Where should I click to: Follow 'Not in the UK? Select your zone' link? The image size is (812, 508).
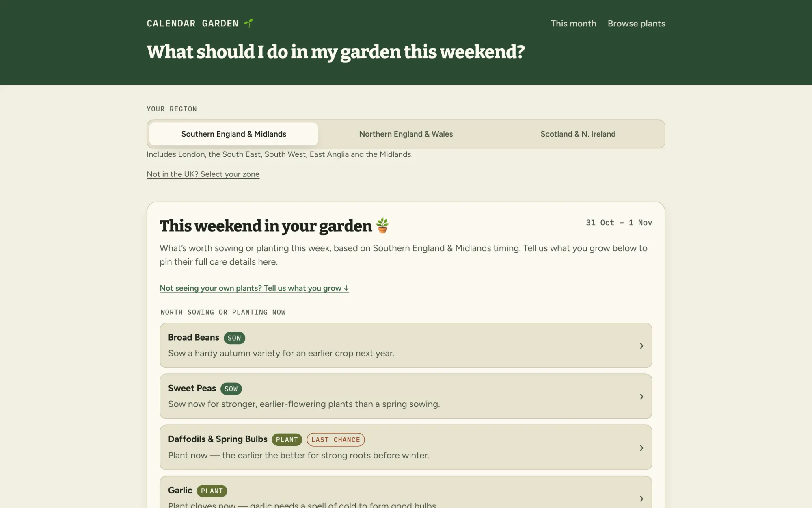[203, 174]
